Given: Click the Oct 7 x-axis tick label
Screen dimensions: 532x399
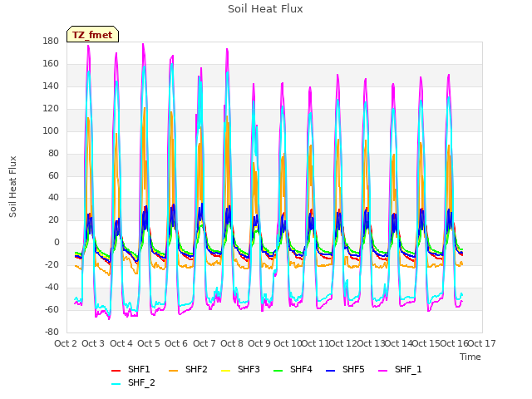Looking at the screenshot, I should [204, 343].
